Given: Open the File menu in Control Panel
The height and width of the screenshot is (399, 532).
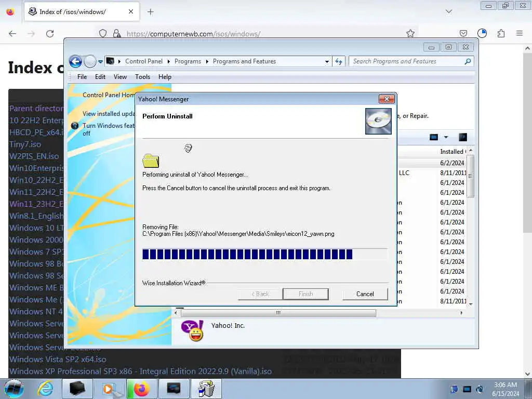Looking at the screenshot, I should tap(82, 77).
